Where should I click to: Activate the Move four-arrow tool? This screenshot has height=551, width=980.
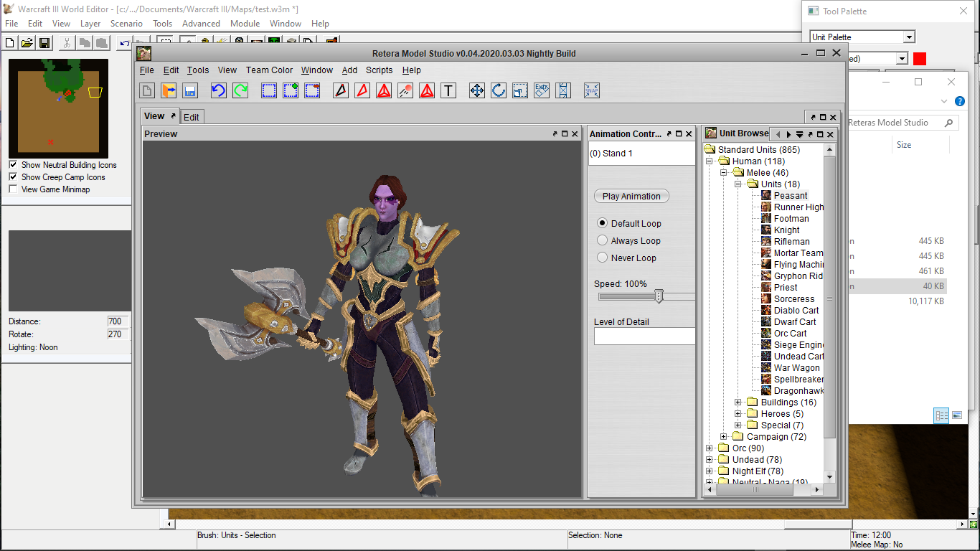pyautogui.click(x=477, y=90)
